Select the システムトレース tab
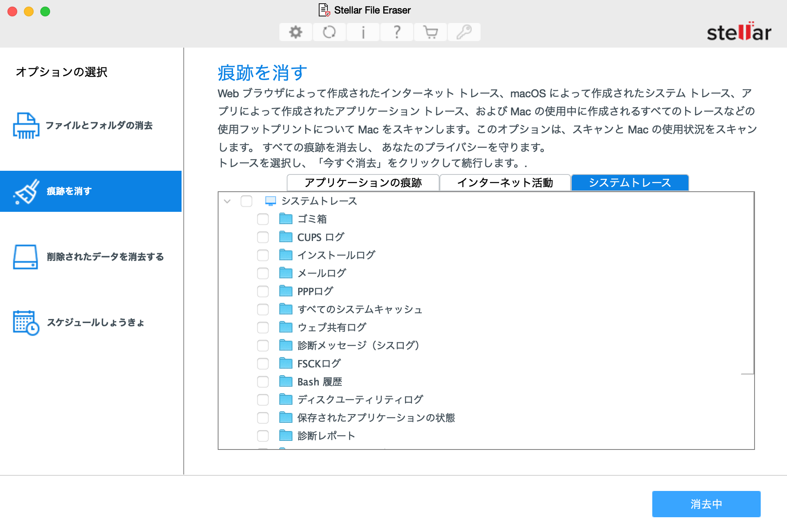The image size is (787, 532). point(630,183)
